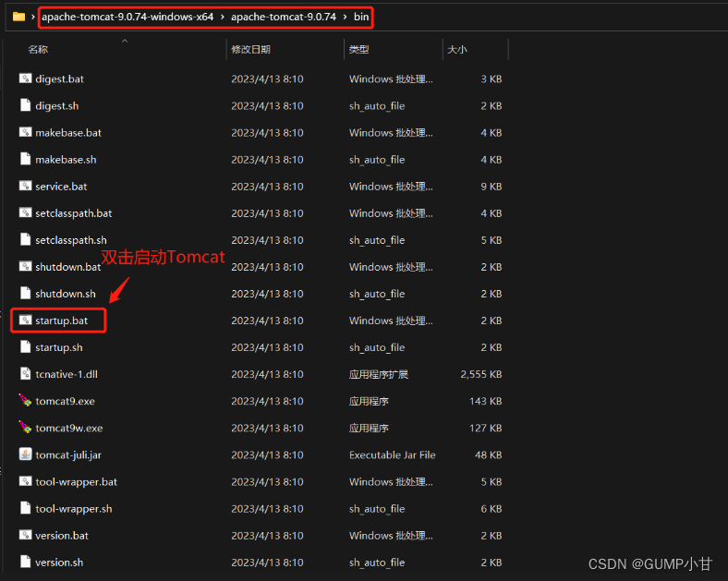Select the tool-wrapper.sh file name
This screenshot has height=581, width=728.
coord(74,509)
